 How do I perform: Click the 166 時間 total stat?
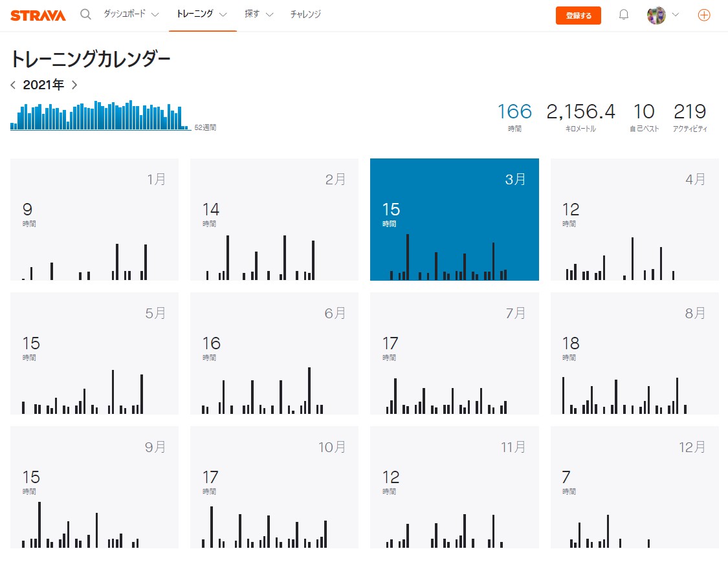[x=514, y=117]
